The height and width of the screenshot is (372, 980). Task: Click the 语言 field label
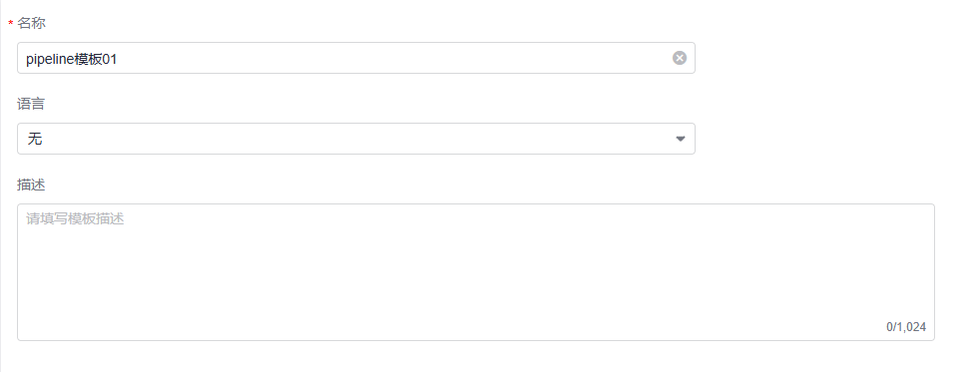point(31,104)
